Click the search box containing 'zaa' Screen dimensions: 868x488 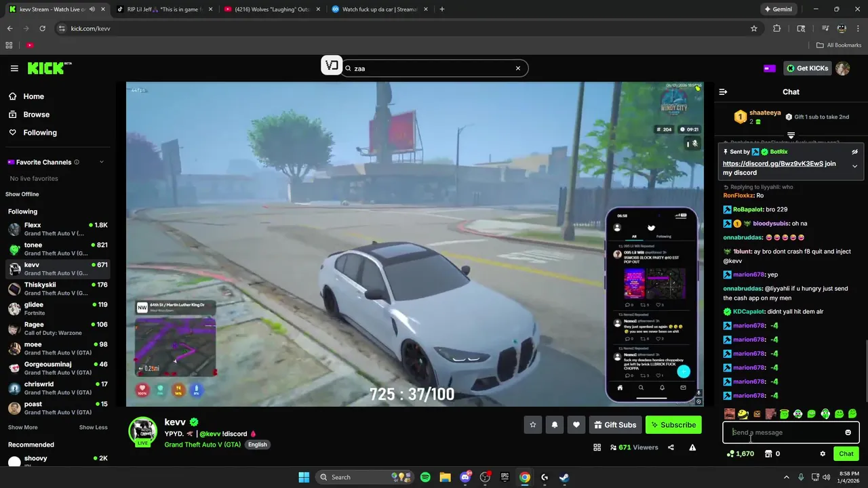pos(434,68)
